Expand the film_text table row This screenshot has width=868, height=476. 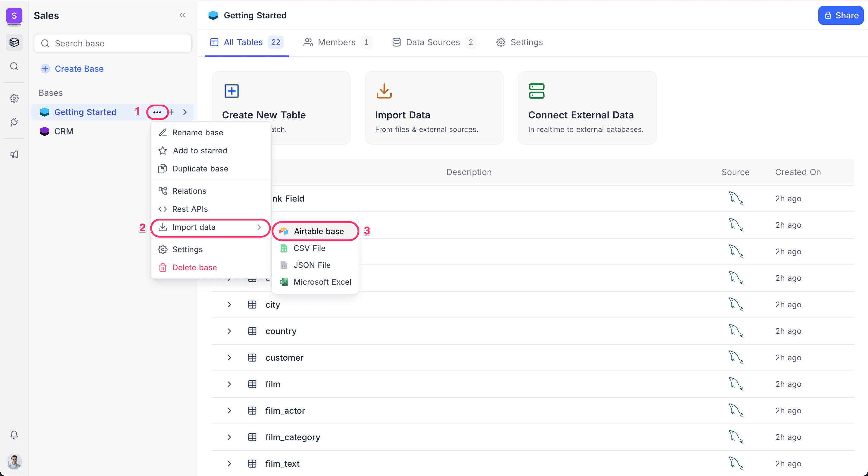tap(229, 464)
